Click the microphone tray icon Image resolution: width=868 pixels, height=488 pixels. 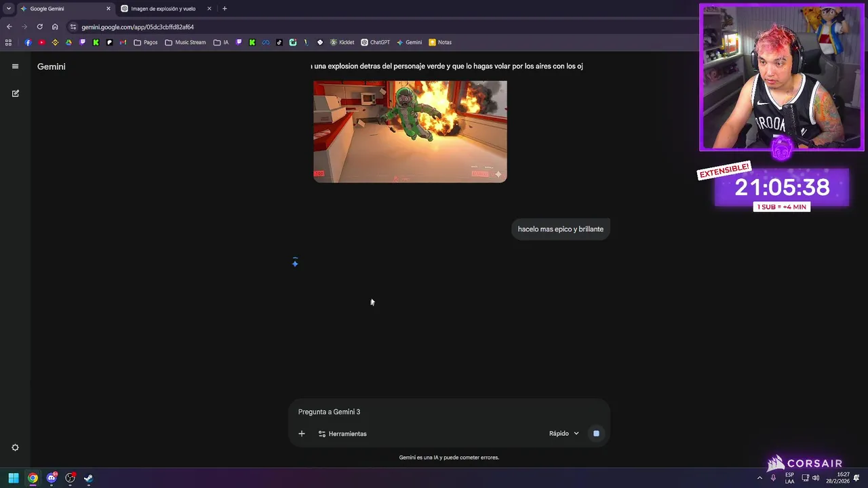(x=773, y=478)
